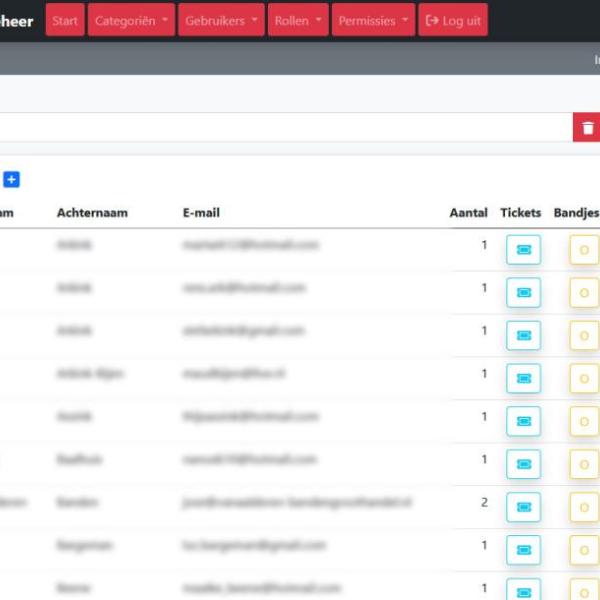
Task: Click the Bandjes icon in the third row
Action: click(584, 336)
